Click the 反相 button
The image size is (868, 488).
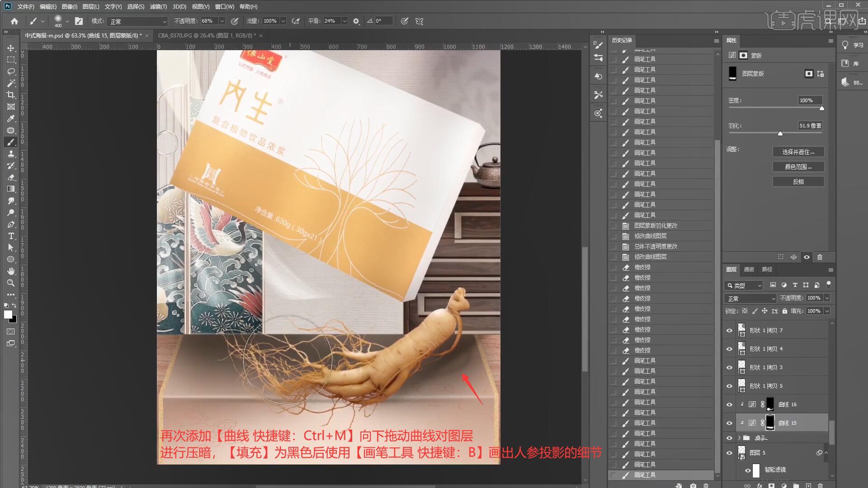coord(798,182)
